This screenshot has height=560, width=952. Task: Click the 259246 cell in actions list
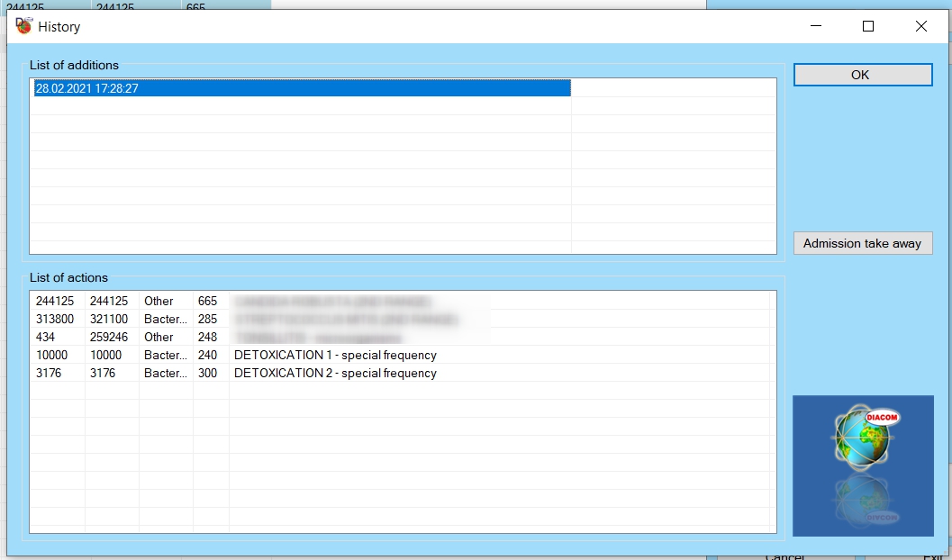108,338
